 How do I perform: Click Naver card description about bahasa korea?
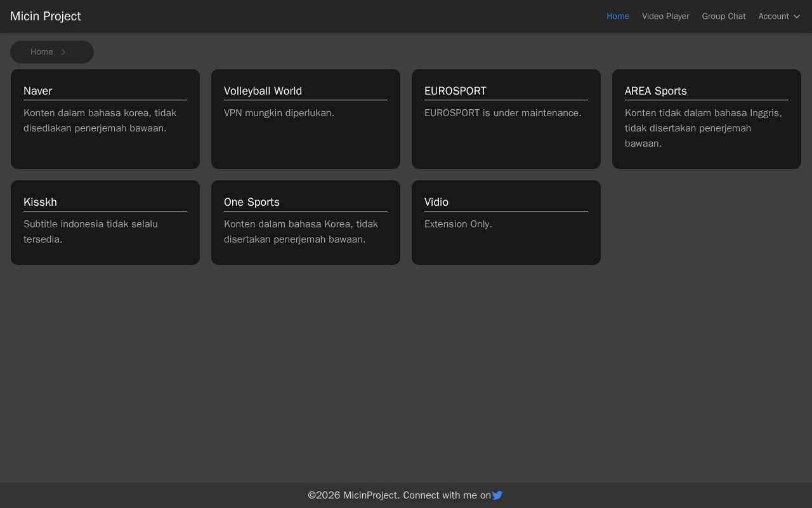(100, 121)
